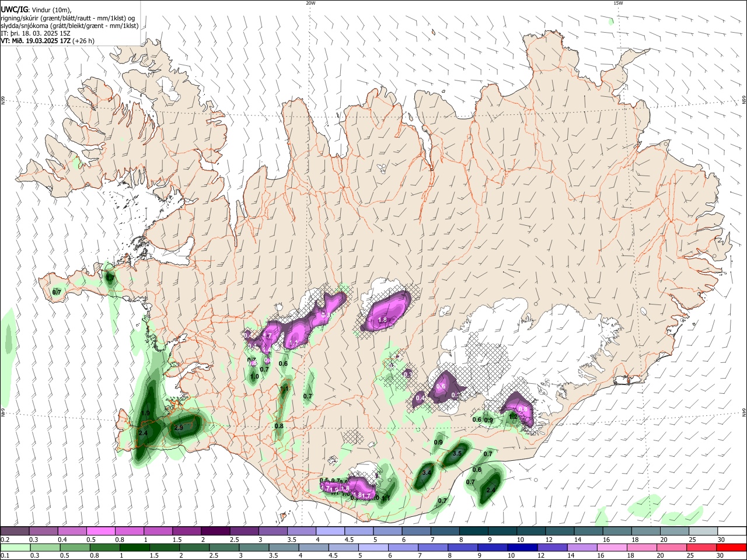The width and height of the screenshot is (747, 560).
Task: Select the 3.5 rainfall value label
Action: [457, 453]
